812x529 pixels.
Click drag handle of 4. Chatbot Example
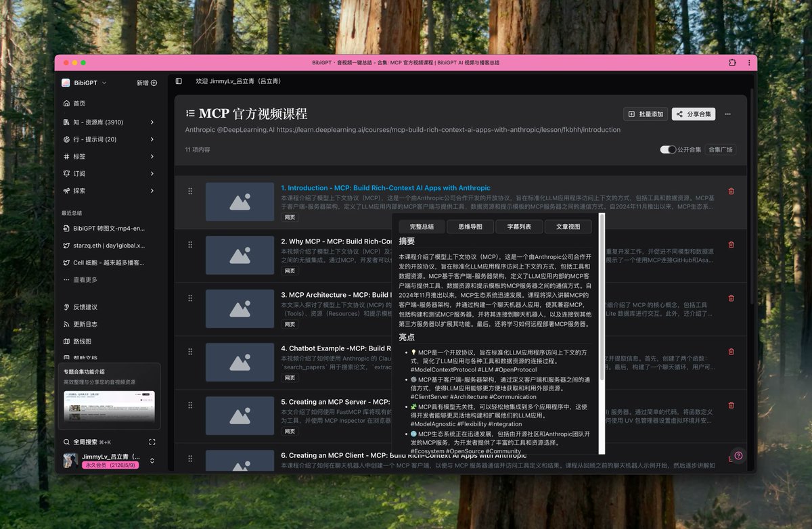pyautogui.click(x=190, y=352)
